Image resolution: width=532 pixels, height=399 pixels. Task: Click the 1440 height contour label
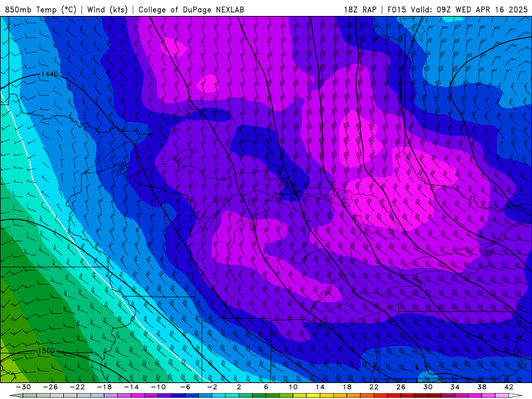pyautogui.click(x=49, y=74)
